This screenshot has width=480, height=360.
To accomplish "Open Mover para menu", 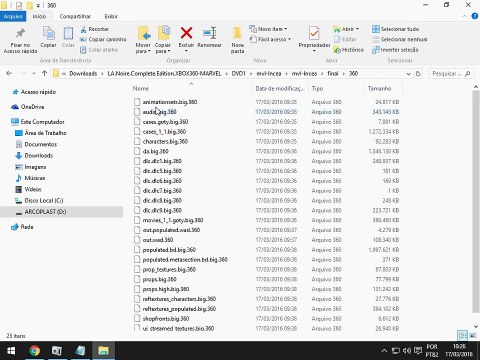I will (143, 39).
